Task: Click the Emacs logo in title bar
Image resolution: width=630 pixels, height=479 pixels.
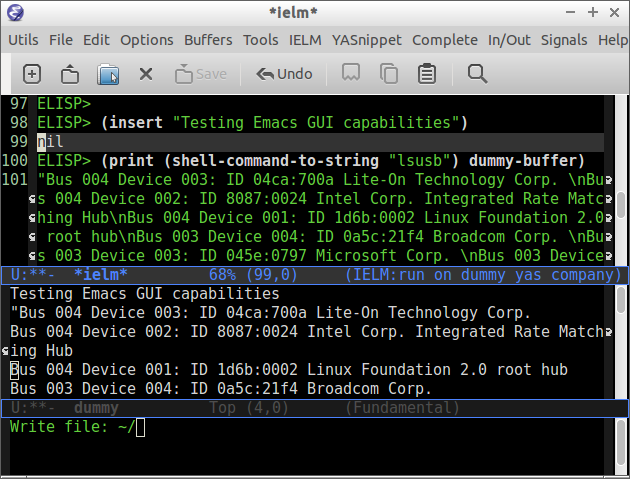Action: (x=15, y=12)
